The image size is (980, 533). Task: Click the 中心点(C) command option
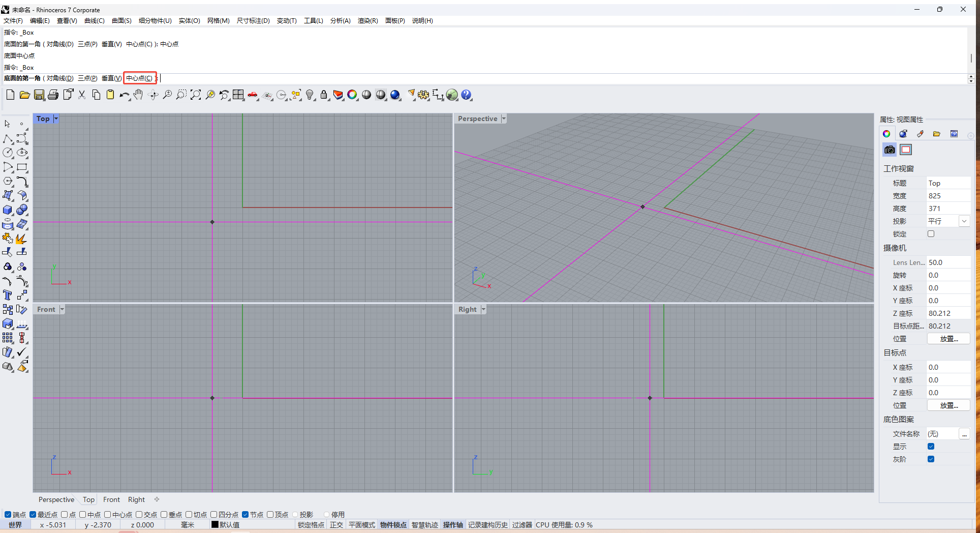(x=139, y=78)
